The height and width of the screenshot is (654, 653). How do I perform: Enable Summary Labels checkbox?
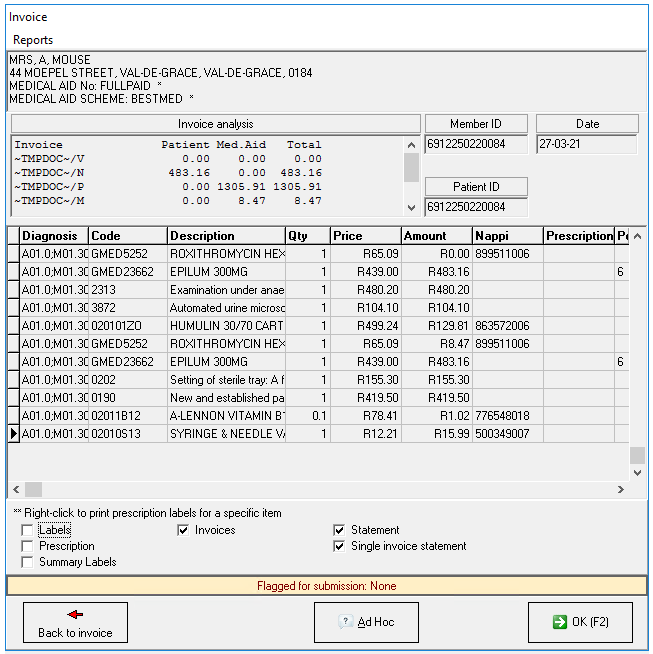pos(27,562)
